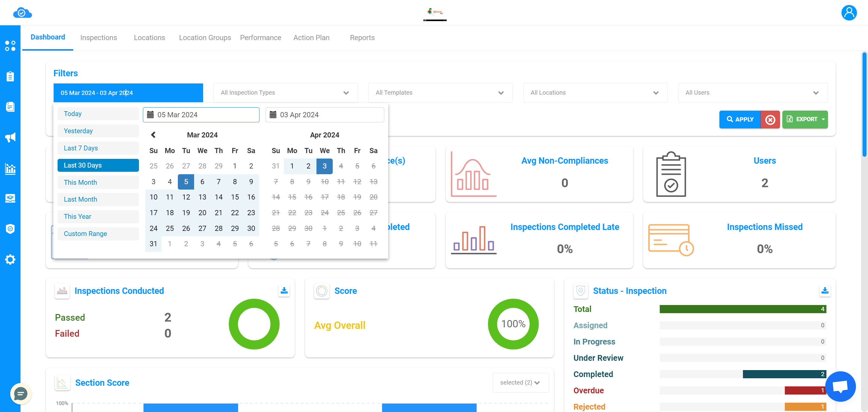Select Today date range shortcut
The image size is (868, 412).
click(x=98, y=114)
